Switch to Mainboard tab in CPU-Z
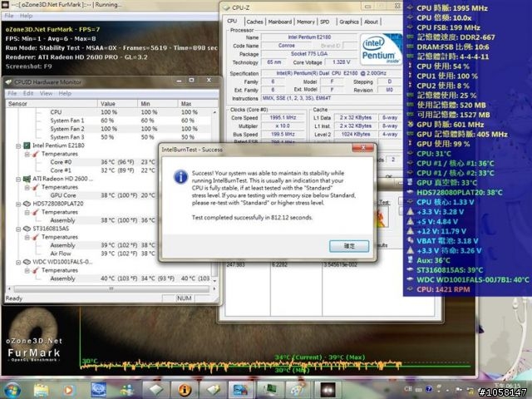 (280, 22)
